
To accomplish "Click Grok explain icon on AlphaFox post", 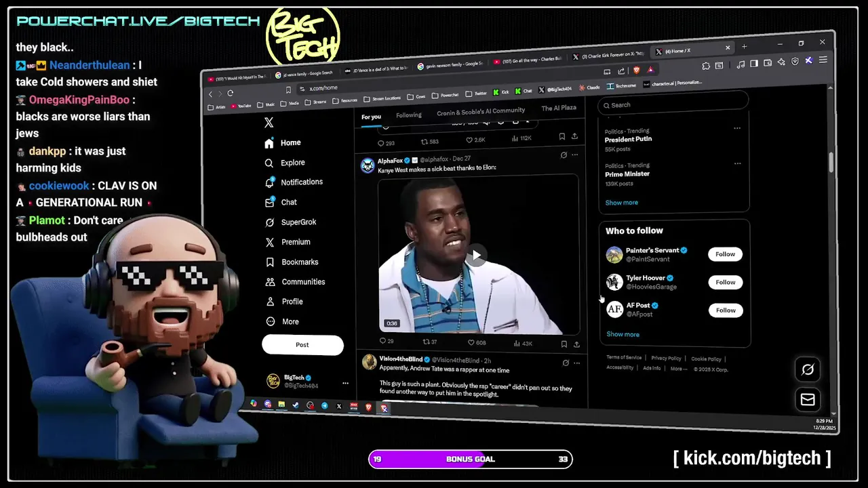I will 564,155.
